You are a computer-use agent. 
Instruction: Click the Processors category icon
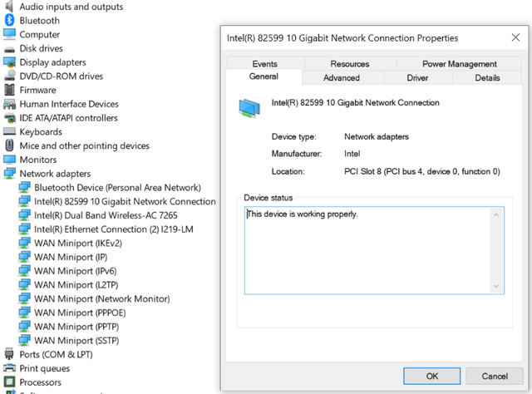pyautogui.click(x=9, y=382)
